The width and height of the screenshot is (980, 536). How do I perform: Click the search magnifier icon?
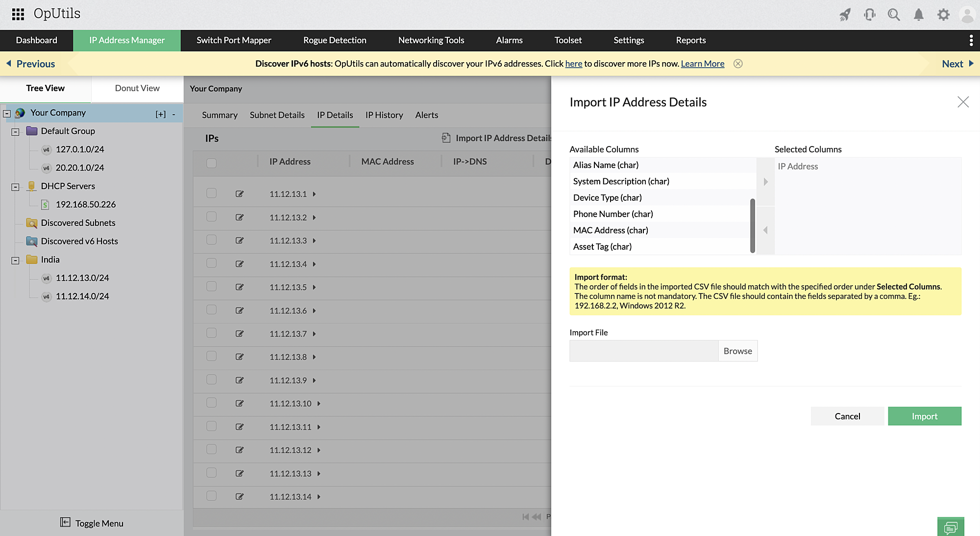(x=894, y=15)
